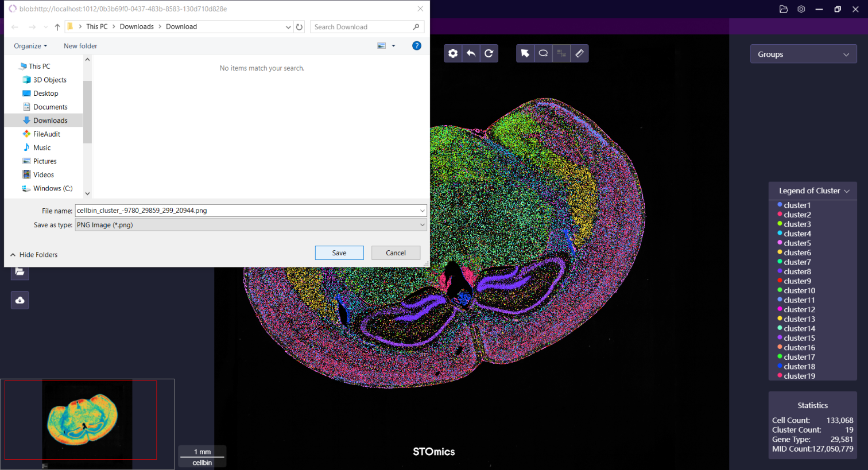The height and width of the screenshot is (470, 868).
Task: Click the undo arrow in toolbar
Action: tap(471, 53)
